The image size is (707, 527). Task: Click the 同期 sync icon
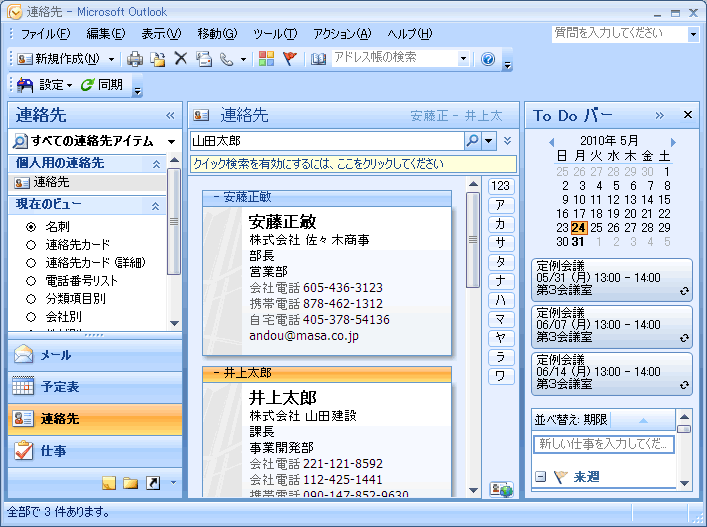(87, 84)
